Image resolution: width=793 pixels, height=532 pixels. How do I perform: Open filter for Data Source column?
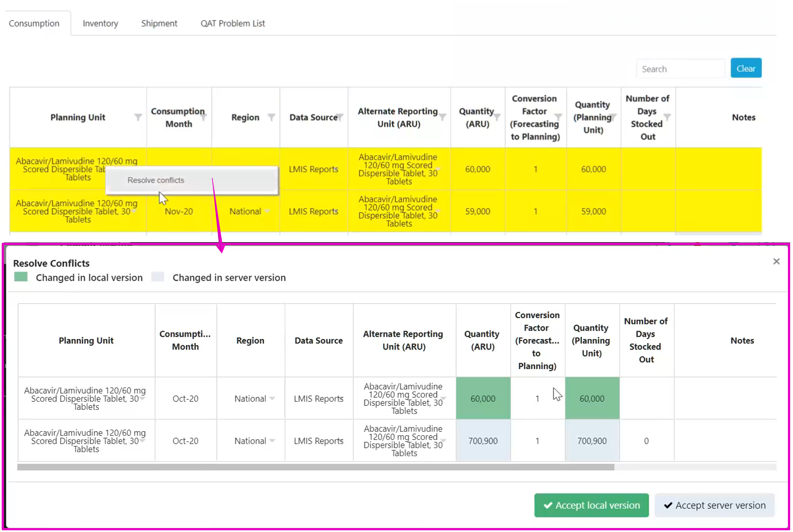click(340, 117)
